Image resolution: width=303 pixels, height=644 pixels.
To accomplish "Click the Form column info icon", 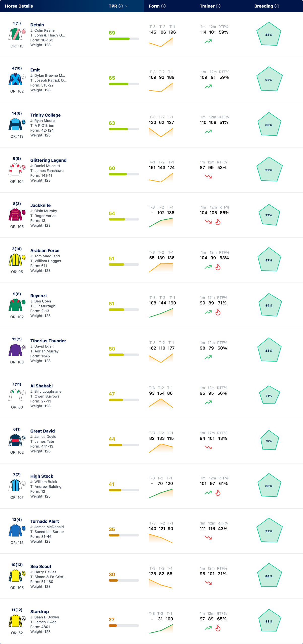I will [x=163, y=6].
